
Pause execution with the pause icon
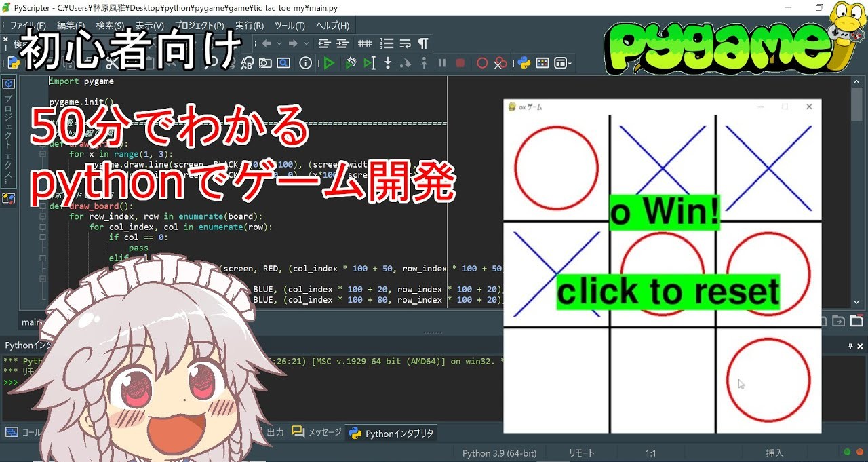pyautogui.click(x=442, y=63)
